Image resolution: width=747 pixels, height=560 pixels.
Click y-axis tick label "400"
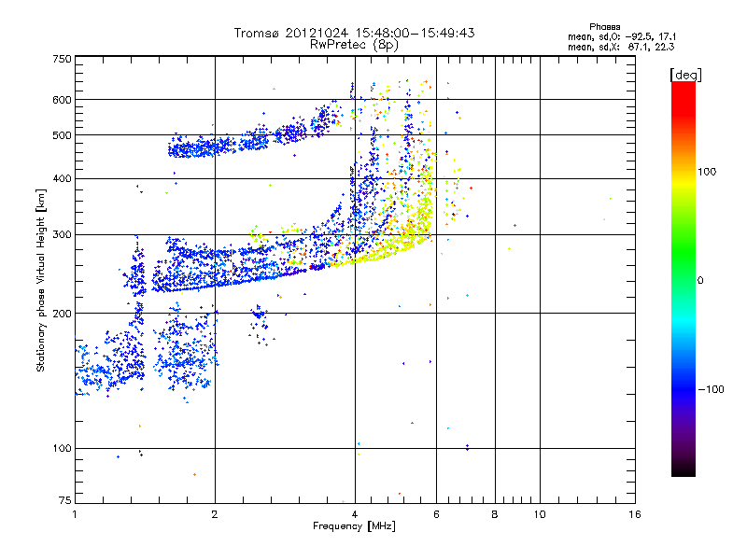[x=63, y=178]
